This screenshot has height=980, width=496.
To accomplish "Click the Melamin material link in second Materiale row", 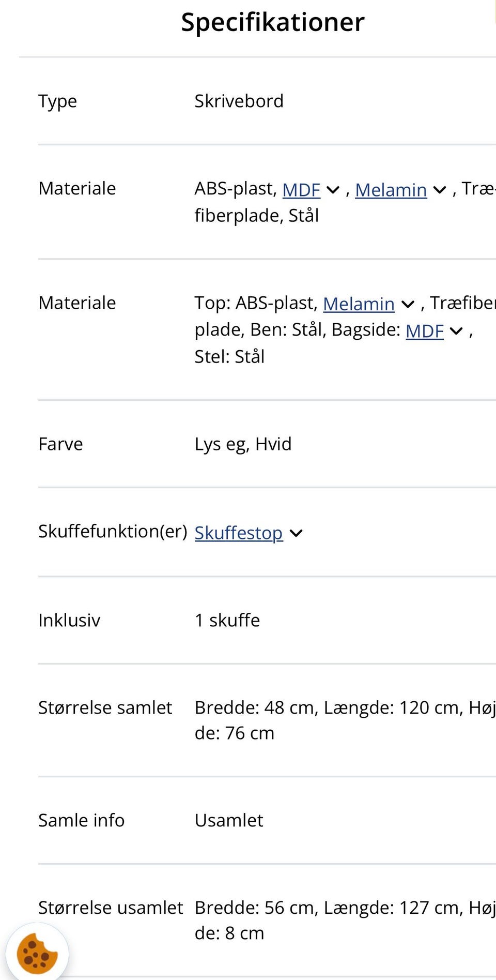I will click(x=360, y=304).
